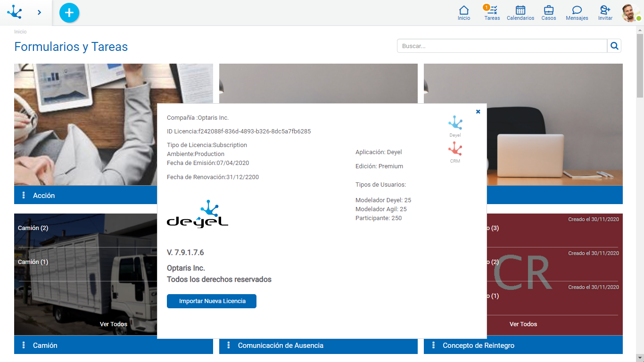Click the Buscar search field

pos(502,46)
